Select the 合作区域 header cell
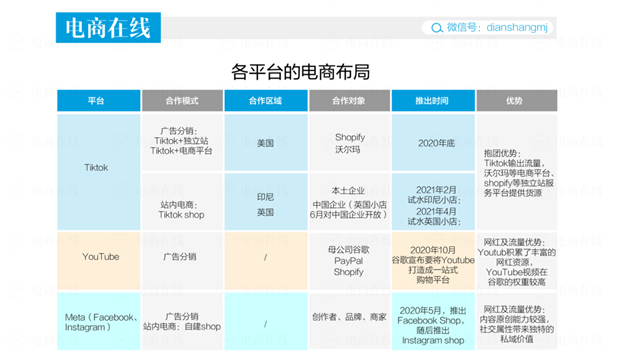Viewport: 620px width, 363px height. coord(266,100)
